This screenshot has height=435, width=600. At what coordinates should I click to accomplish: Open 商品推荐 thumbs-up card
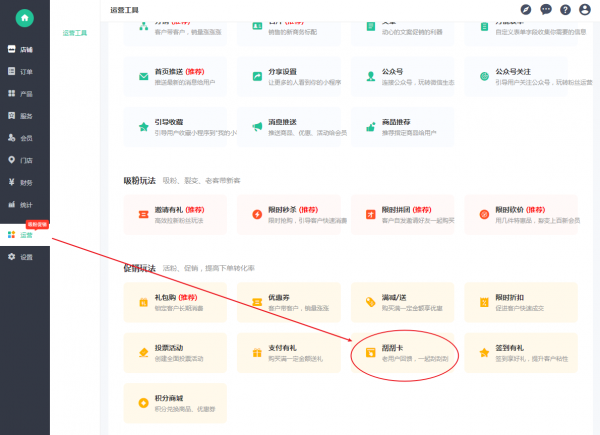coord(403,127)
